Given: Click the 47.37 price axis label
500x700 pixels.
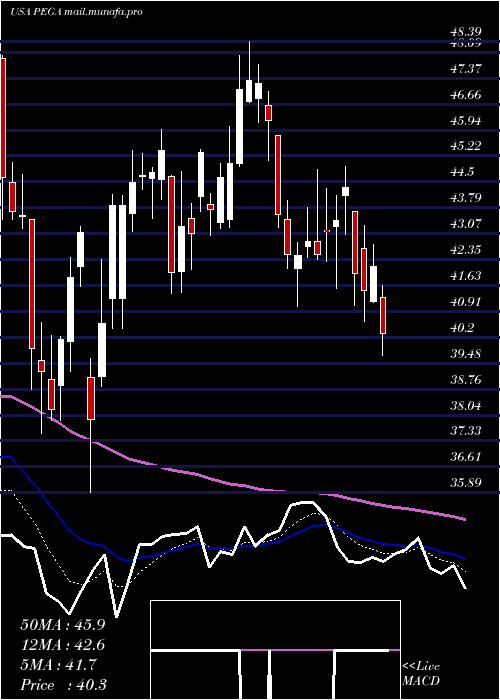Looking at the screenshot, I should click(x=465, y=69).
